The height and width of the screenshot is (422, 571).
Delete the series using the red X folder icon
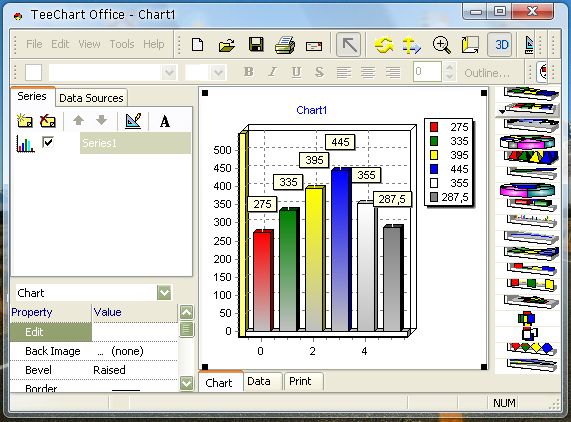pos(48,121)
